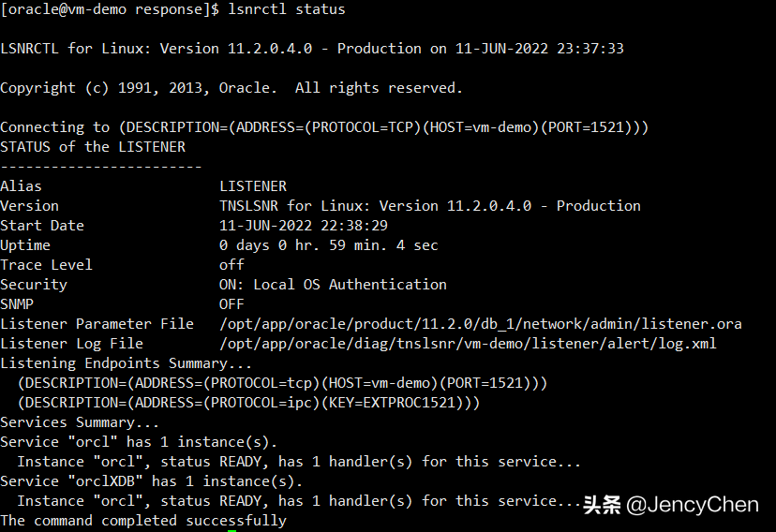This screenshot has width=776, height=532.
Task: Click "The command completed successfully" message
Action: (143, 521)
